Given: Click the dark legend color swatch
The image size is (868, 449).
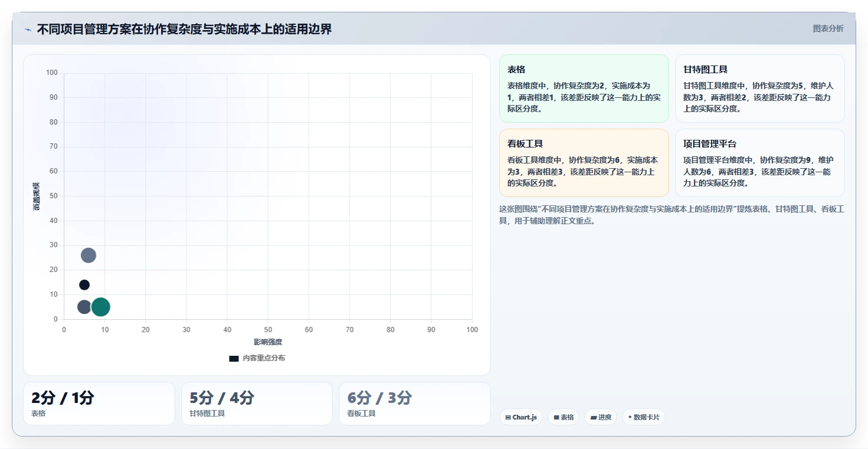Looking at the screenshot, I should click(x=234, y=358).
